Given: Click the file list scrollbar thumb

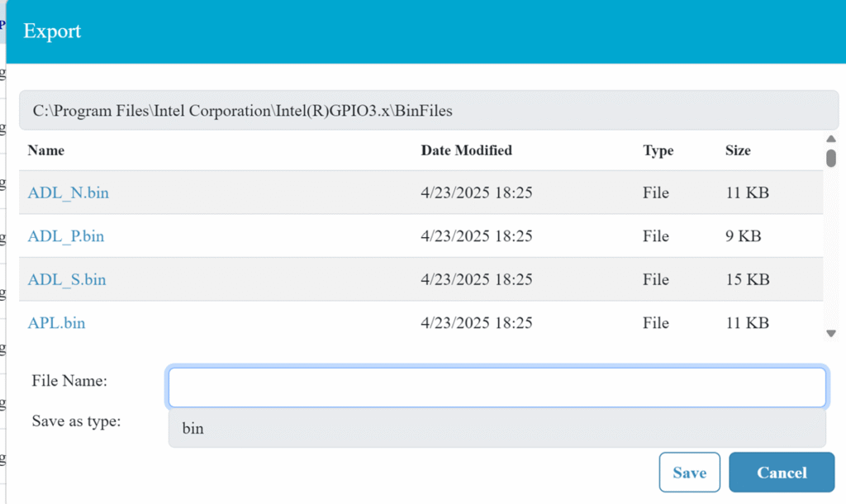Looking at the screenshot, I should (831, 158).
